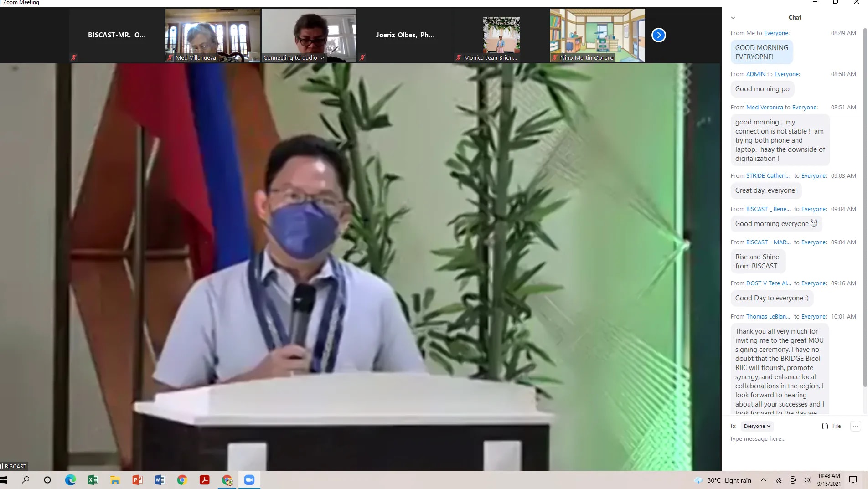Image resolution: width=868 pixels, height=489 pixels.
Task: Open Adobe Acrobat from the taskbar
Action: click(x=204, y=480)
